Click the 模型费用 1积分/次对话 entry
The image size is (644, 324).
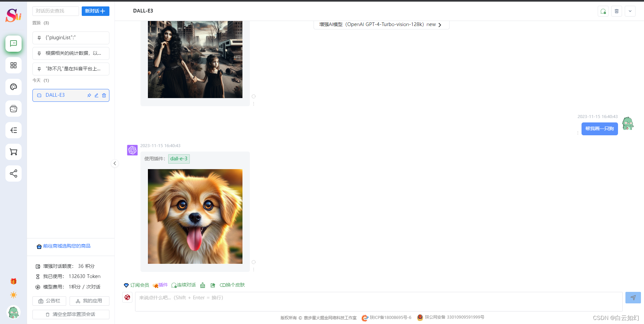click(x=68, y=287)
